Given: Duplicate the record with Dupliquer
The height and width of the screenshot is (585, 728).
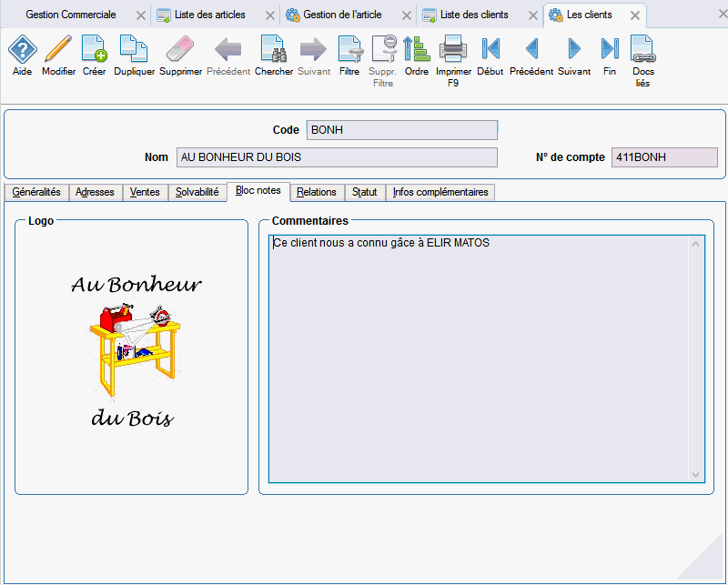Looking at the screenshot, I should pyautogui.click(x=134, y=50).
